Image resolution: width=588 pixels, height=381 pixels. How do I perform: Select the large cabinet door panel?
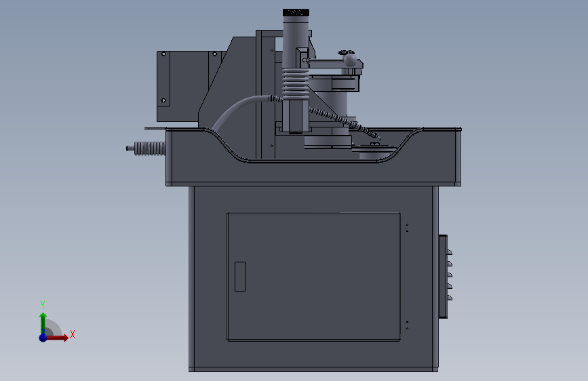(x=313, y=277)
